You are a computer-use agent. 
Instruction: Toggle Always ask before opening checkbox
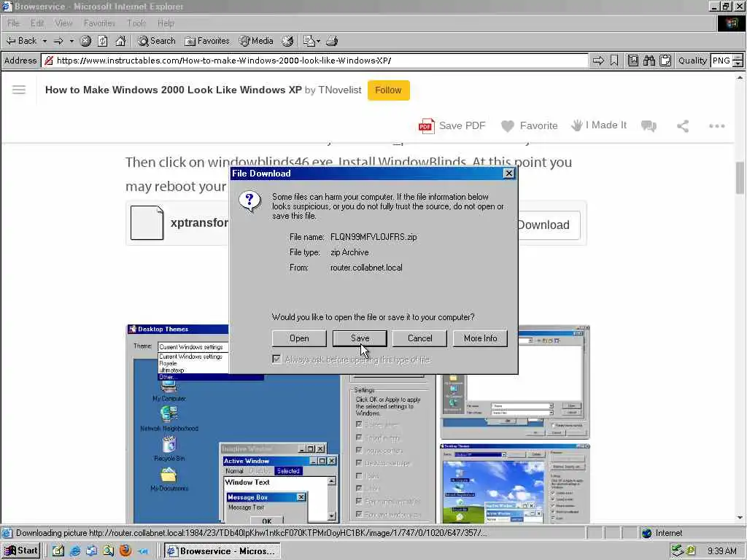[x=276, y=359]
